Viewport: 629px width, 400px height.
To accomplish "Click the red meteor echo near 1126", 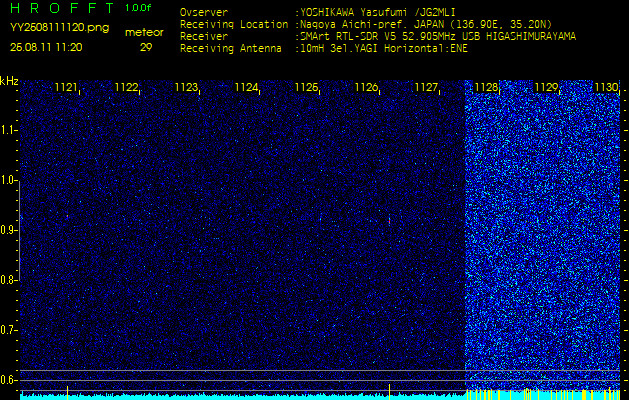I will [x=389, y=221].
